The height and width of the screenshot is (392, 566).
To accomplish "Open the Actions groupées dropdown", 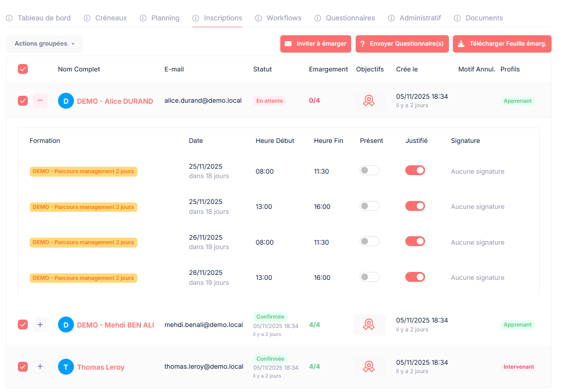I will tap(44, 44).
